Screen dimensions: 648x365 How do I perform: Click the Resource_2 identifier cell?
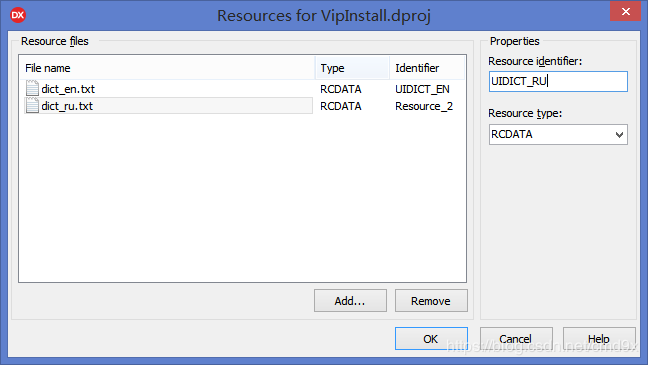coord(424,106)
